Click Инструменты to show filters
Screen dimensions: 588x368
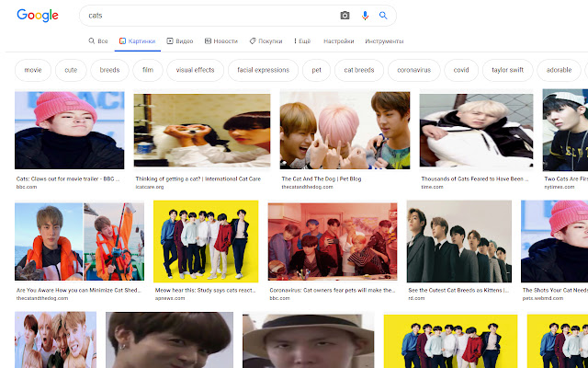click(x=384, y=41)
